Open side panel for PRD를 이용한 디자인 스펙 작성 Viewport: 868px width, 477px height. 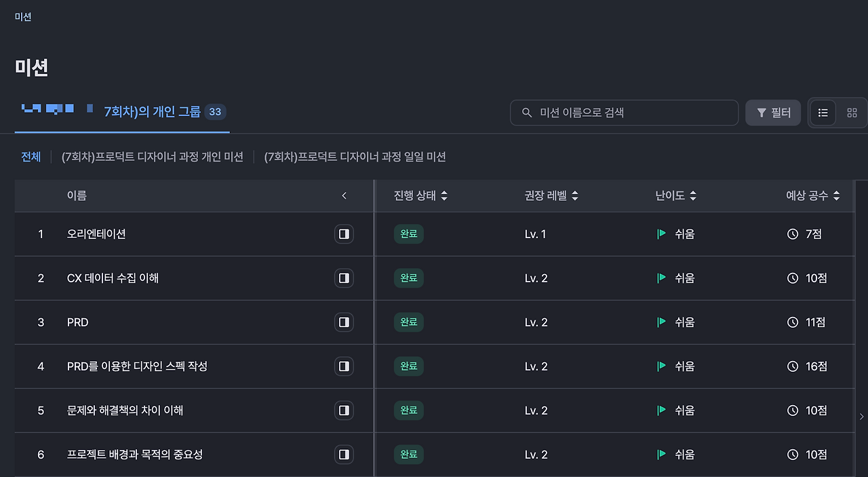pyautogui.click(x=344, y=366)
